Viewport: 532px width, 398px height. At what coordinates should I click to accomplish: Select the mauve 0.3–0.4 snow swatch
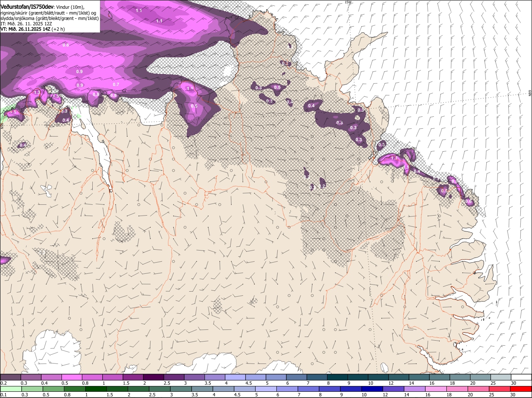click(x=31, y=377)
